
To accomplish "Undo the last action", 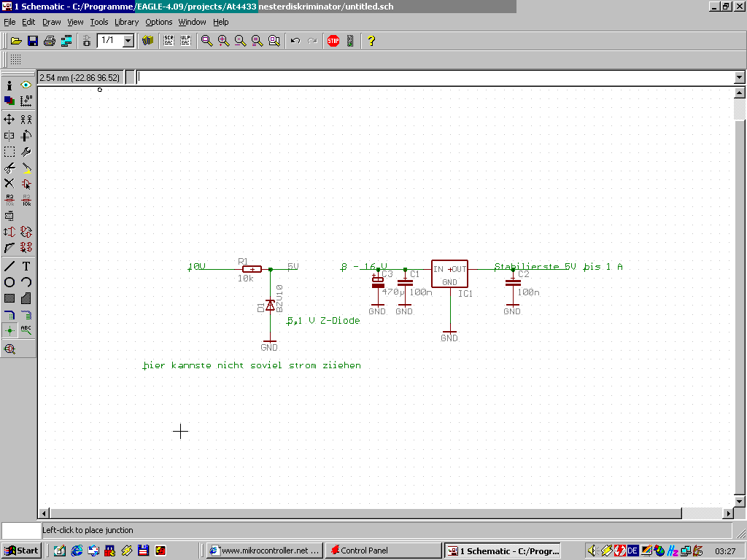I will (295, 41).
